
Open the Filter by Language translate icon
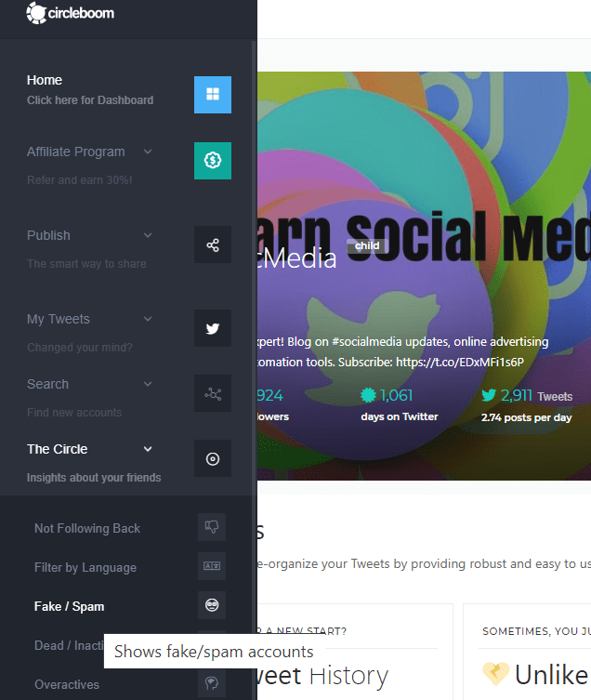pyautogui.click(x=212, y=566)
